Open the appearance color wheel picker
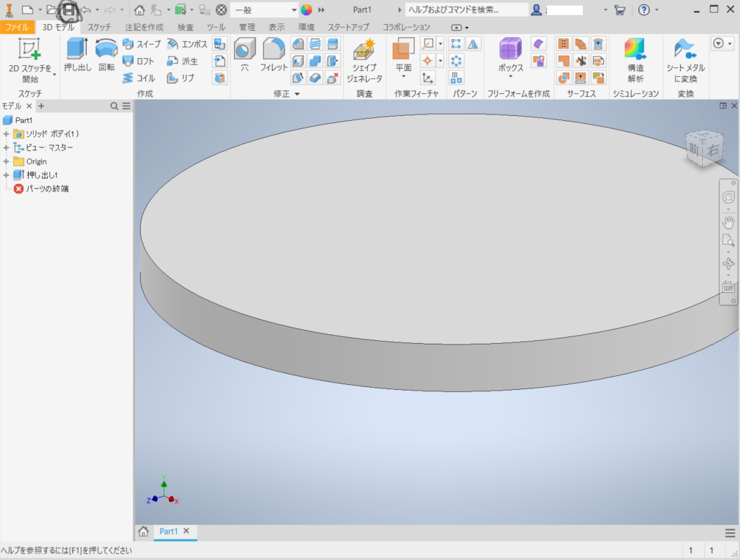 coord(306,10)
